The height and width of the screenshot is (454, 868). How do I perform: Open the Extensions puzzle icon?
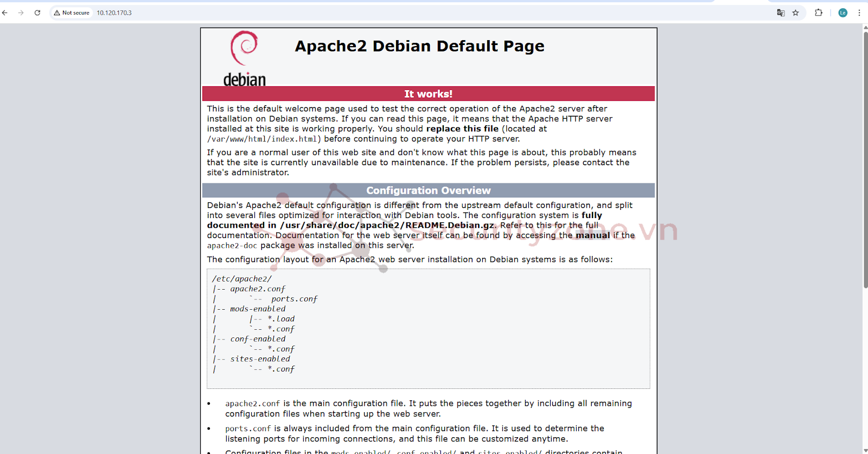point(819,12)
